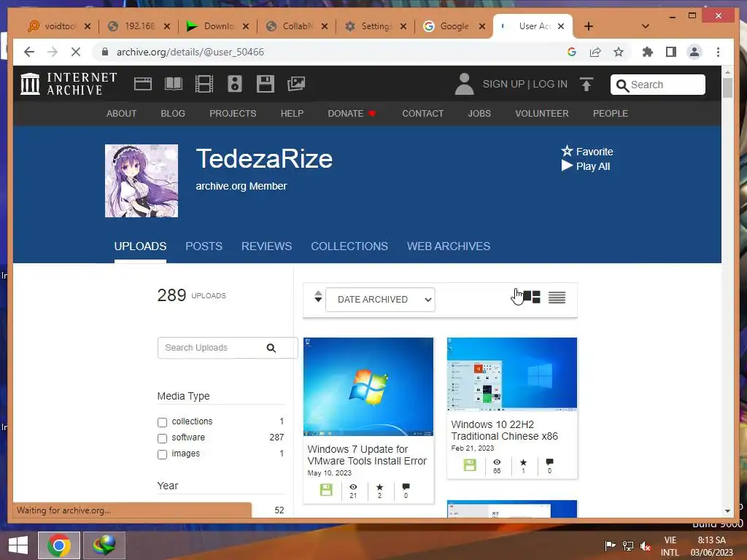Click the page vertical scrollbar thumb
The width and height of the screenshot is (747, 560).
point(727,88)
